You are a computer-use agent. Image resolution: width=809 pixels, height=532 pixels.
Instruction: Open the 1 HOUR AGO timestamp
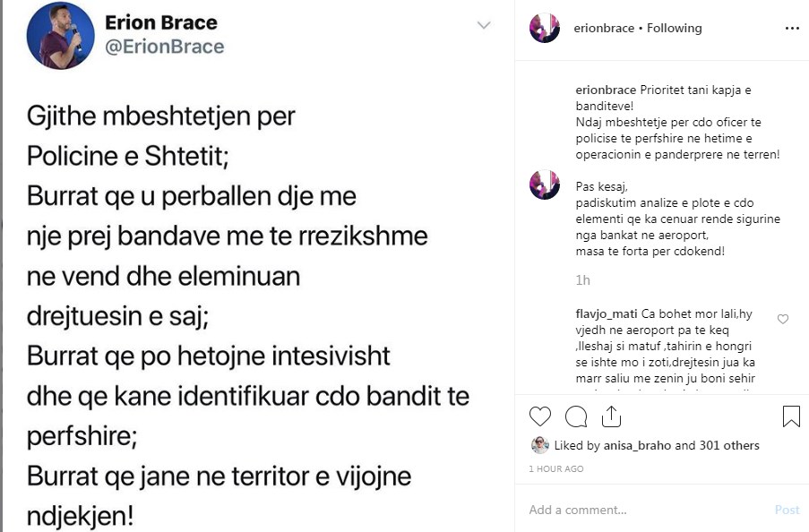tap(555, 469)
